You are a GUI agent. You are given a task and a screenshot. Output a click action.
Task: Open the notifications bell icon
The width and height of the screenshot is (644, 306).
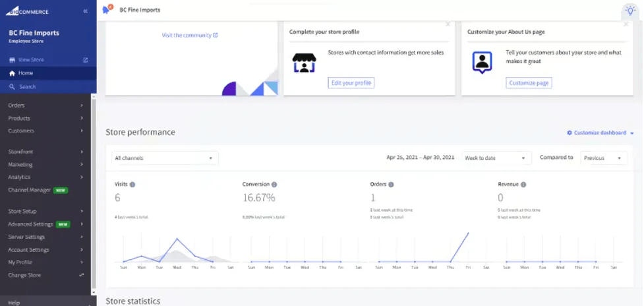[x=106, y=10]
